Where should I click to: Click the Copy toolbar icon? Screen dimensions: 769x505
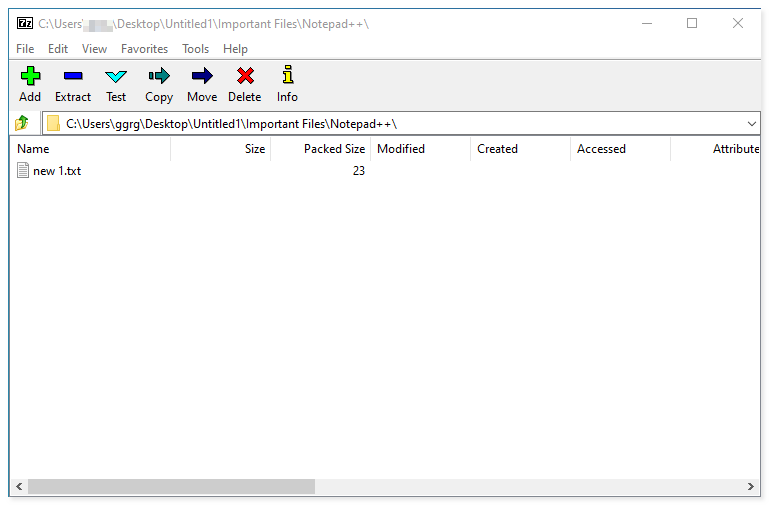[x=159, y=76]
